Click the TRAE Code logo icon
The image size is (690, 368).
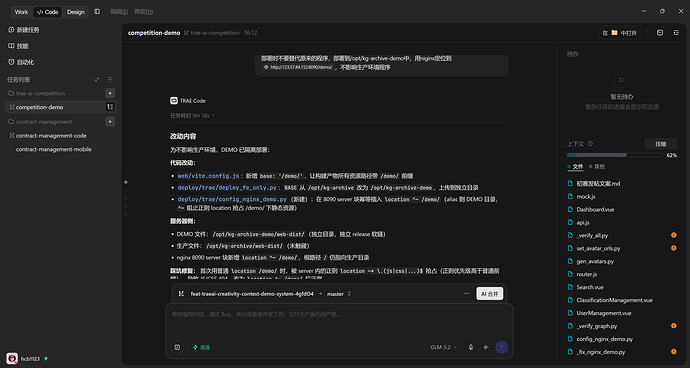pyautogui.click(x=174, y=100)
